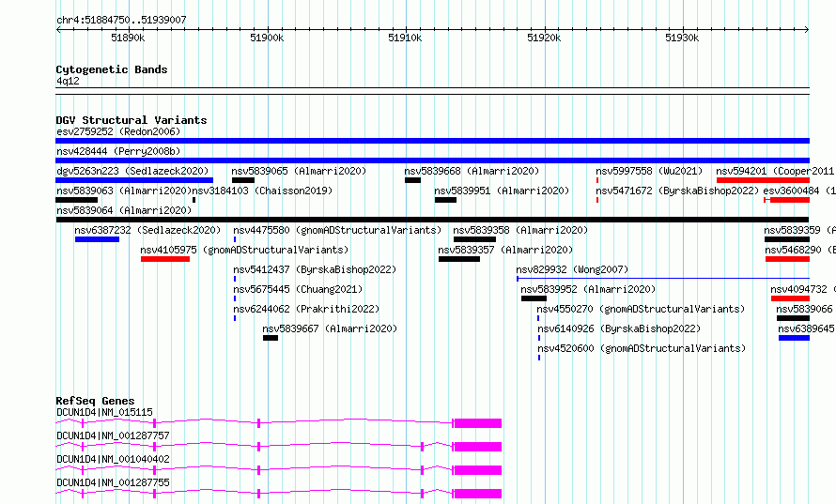Click nsv6244062 (Prakrithi2022) label
This screenshot has width=836, height=504.
point(306,309)
